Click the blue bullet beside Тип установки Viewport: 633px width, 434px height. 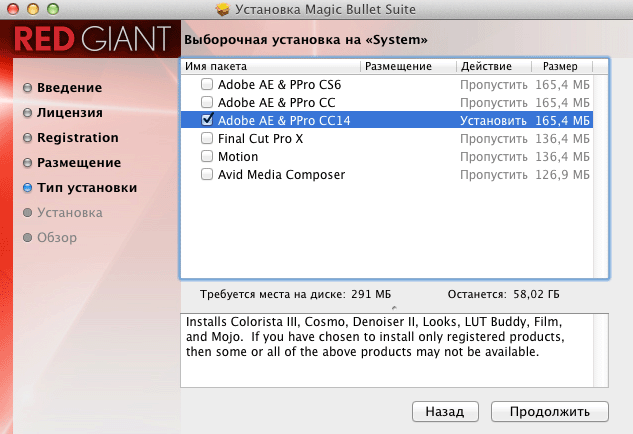[x=27, y=188]
